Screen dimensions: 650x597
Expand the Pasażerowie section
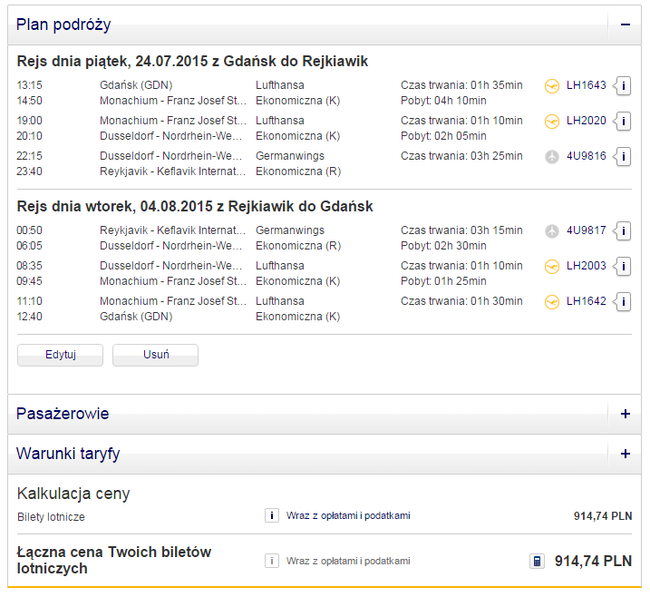coord(626,414)
